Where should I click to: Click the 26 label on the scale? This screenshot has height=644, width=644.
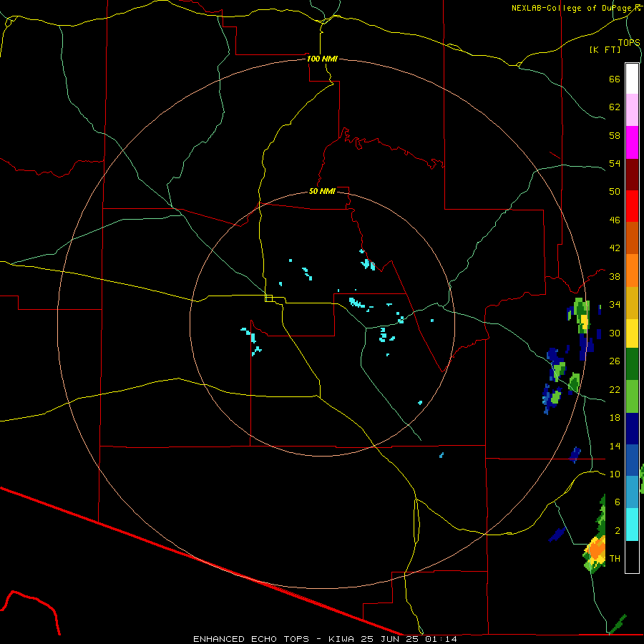(615, 361)
